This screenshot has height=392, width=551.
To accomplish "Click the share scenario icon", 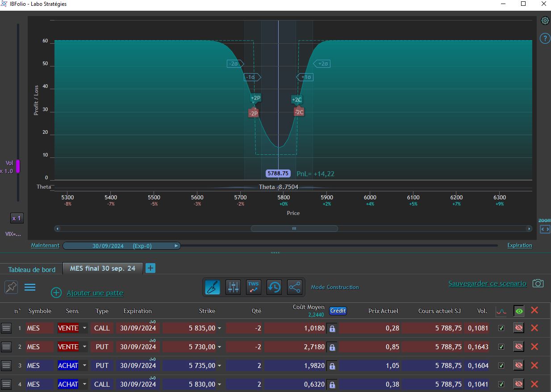I will [295, 287].
